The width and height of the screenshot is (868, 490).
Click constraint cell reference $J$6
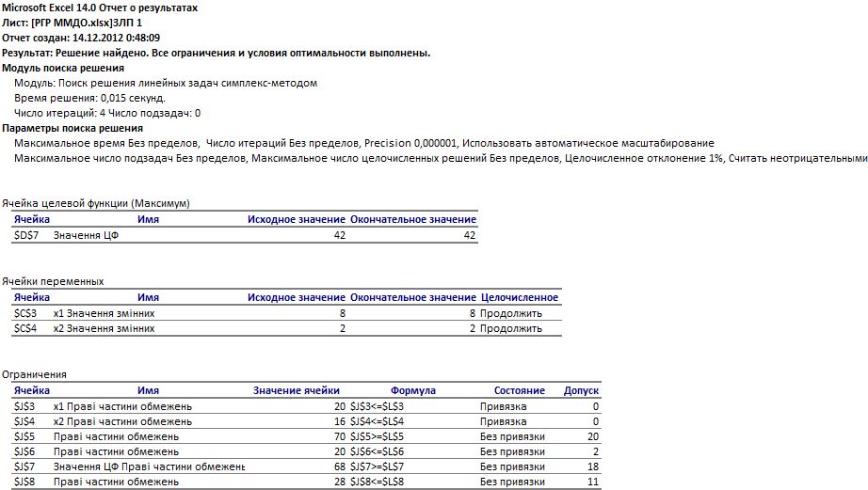pos(24,451)
